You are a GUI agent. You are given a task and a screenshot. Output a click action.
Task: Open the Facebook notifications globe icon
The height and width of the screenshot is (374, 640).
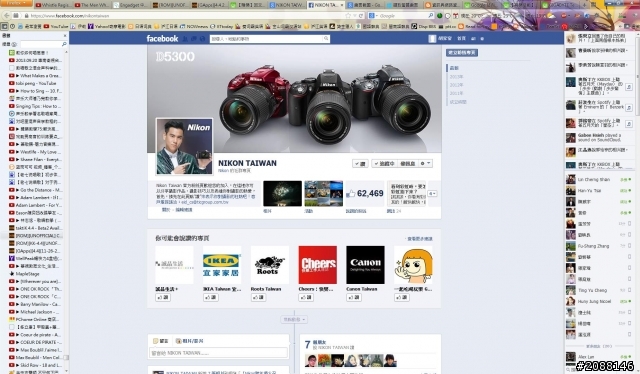click(x=202, y=39)
